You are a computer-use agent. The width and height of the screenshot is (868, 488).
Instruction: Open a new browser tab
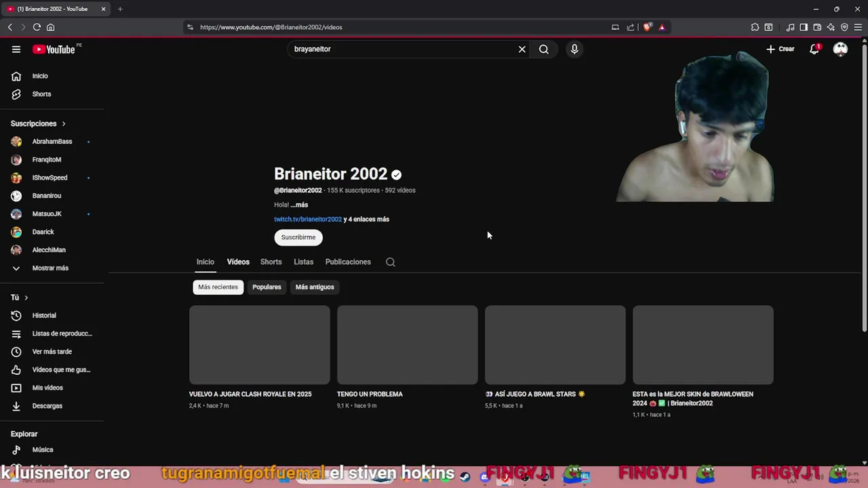pyautogui.click(x=120, y=9)
